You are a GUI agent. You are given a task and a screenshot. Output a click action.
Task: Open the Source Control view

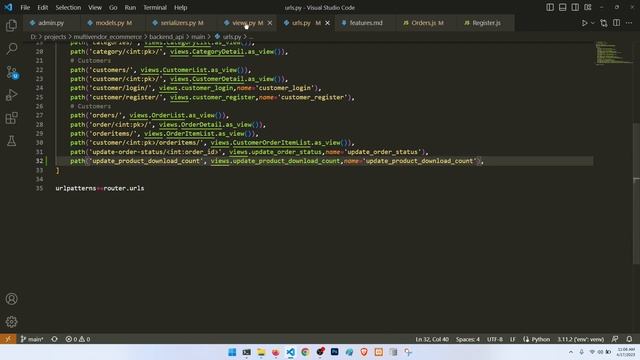pyautogui.click(x=11, y=72)
